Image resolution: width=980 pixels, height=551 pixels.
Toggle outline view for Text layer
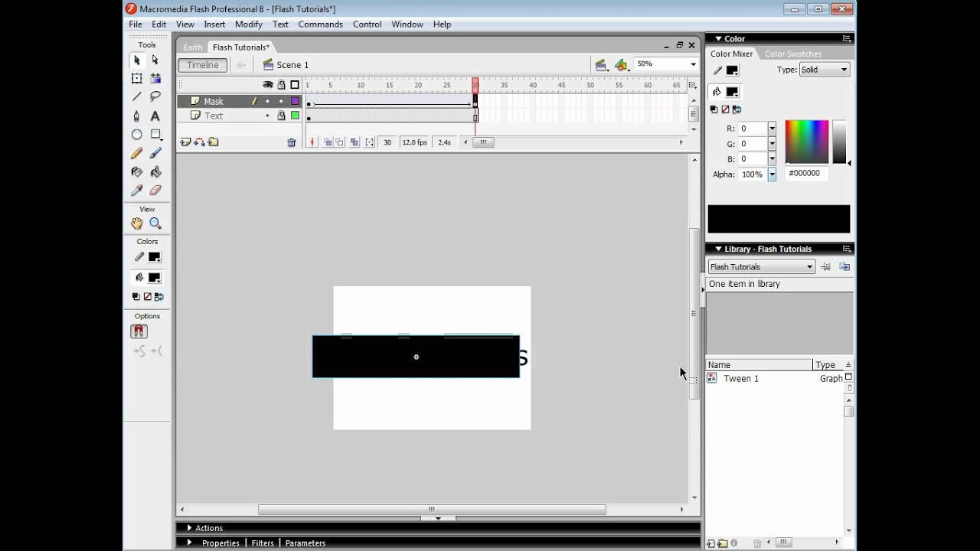click(x=295, y=116)
